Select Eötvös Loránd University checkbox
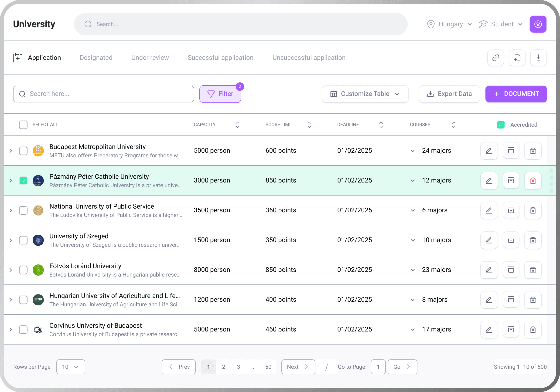The height and width of the screenshot is (392, 560). pyautogui.click(x=23, y=270)
